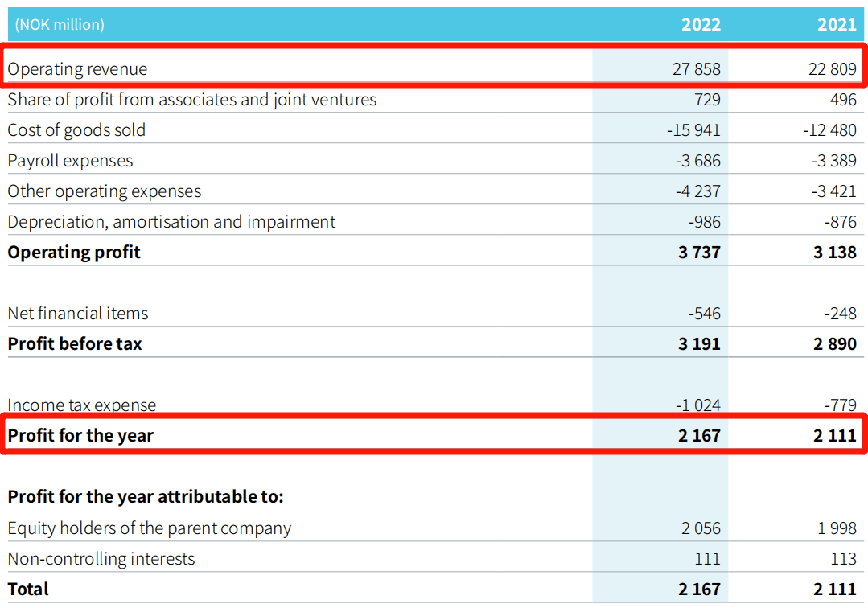This screenshot has width=868, height=608.
Task: Click the 2022 column header
Action: coord(701,25)
